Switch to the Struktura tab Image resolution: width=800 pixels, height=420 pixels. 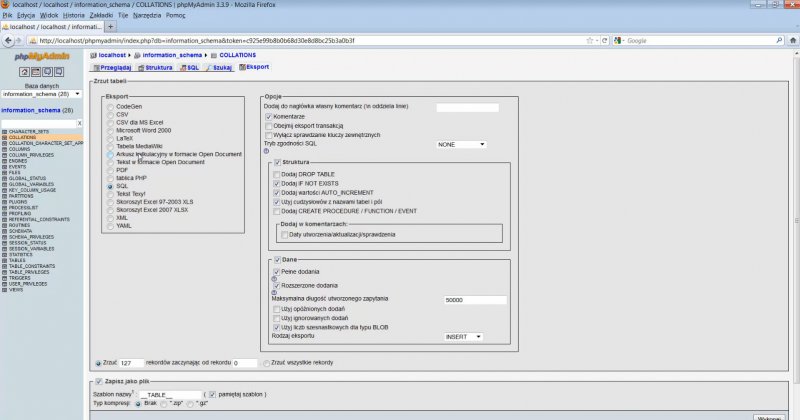point(154,67)
